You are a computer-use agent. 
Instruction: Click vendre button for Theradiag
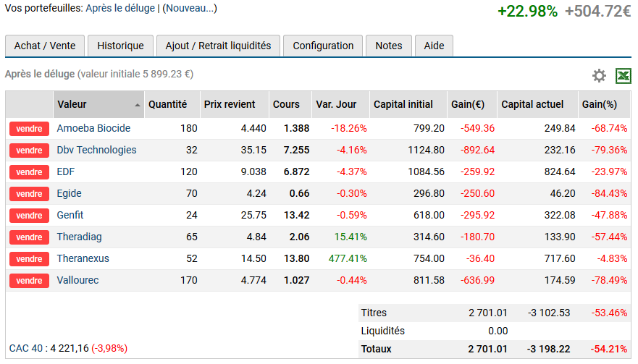tap(29, 237)
